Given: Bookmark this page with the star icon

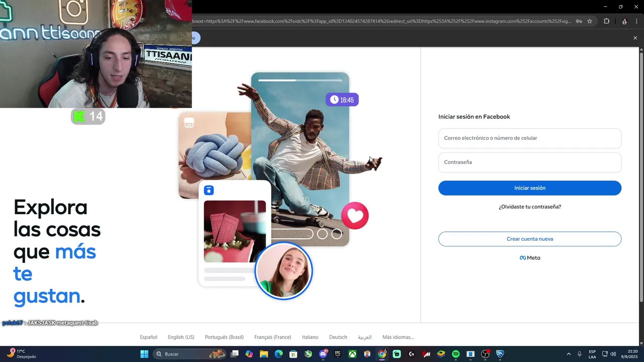Looking at the screenshot, I should 590,21.
